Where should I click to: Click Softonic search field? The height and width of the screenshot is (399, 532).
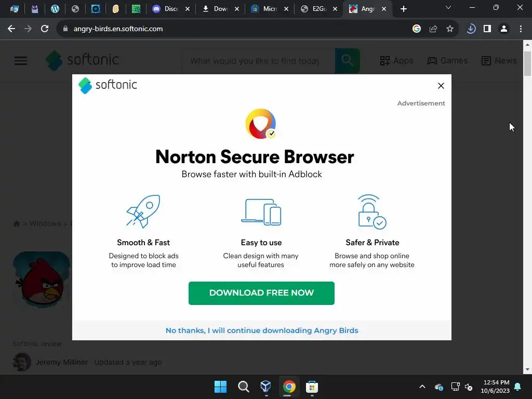258,61
